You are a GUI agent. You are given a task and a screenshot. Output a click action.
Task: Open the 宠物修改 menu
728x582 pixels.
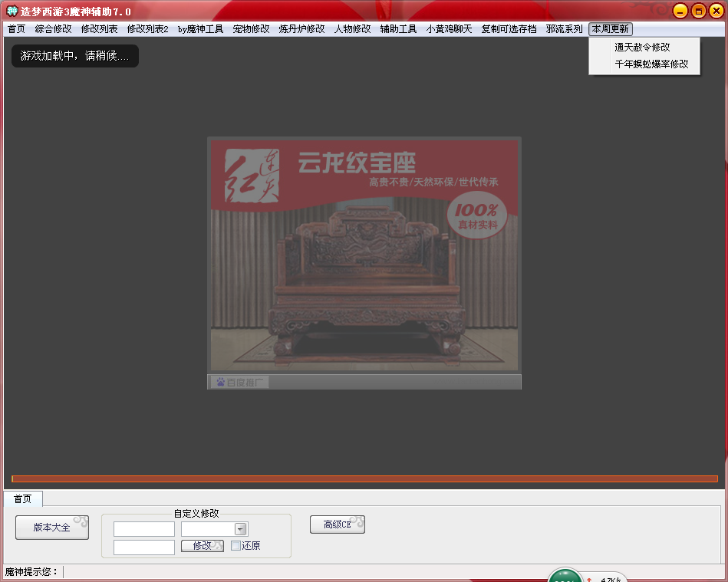[x=251, y=29]
